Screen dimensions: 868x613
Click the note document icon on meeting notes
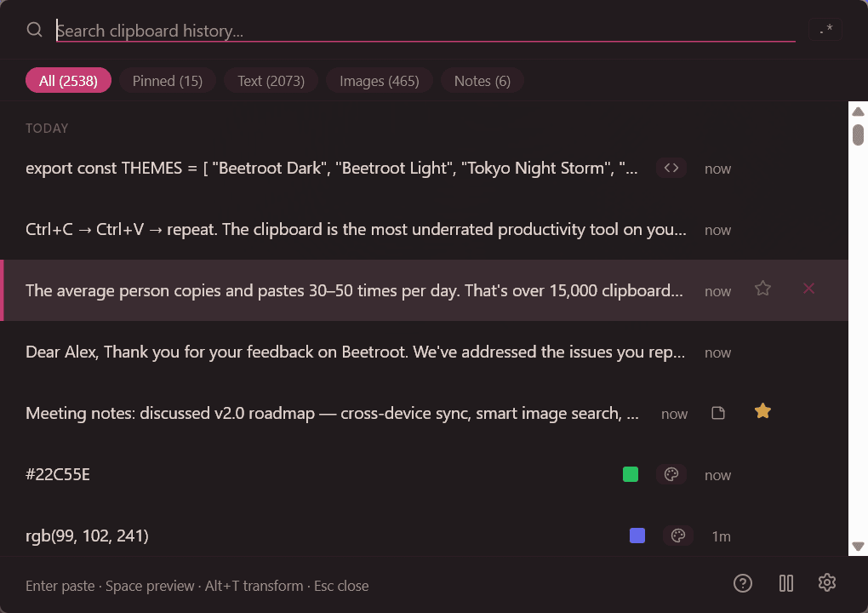click(x=717, y=412)
